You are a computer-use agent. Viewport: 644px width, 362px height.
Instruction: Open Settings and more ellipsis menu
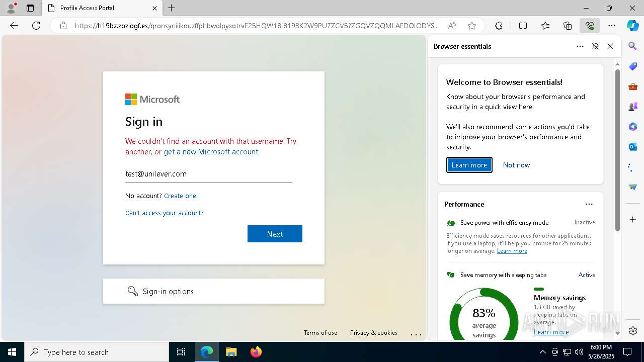pyautogui.click(x=612, y=26)
